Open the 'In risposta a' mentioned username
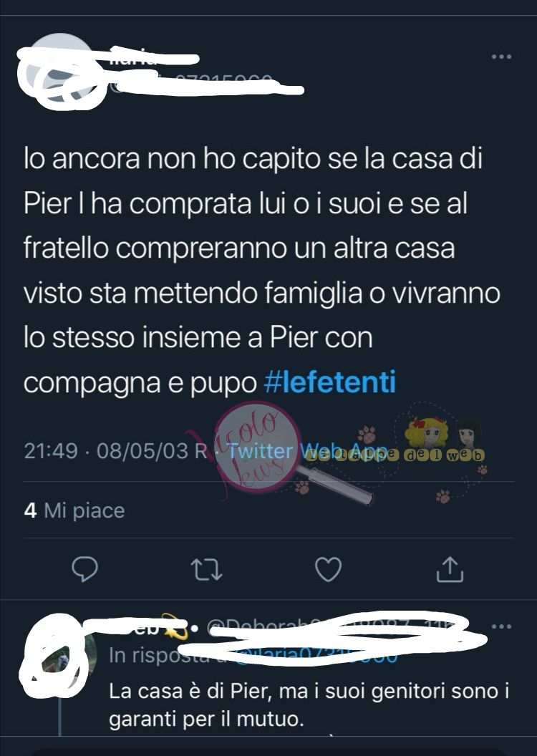 316,656
